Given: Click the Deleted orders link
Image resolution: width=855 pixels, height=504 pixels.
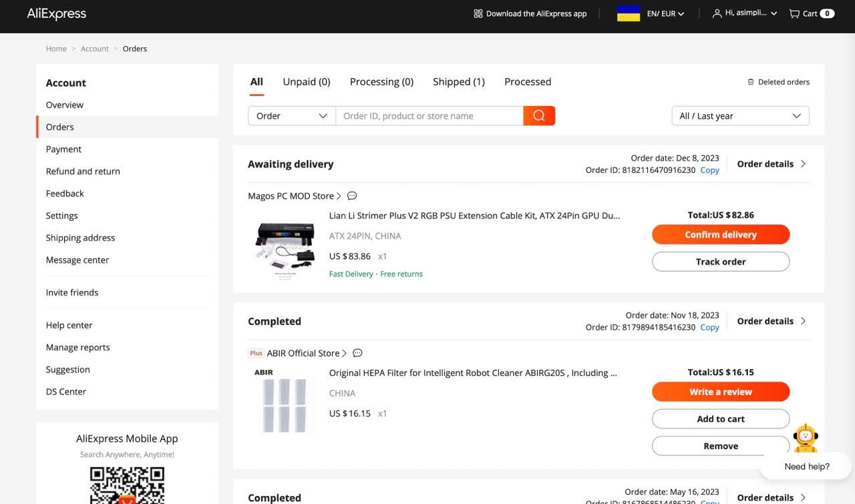Looking at the screenshot, I should tap(784, 82).
